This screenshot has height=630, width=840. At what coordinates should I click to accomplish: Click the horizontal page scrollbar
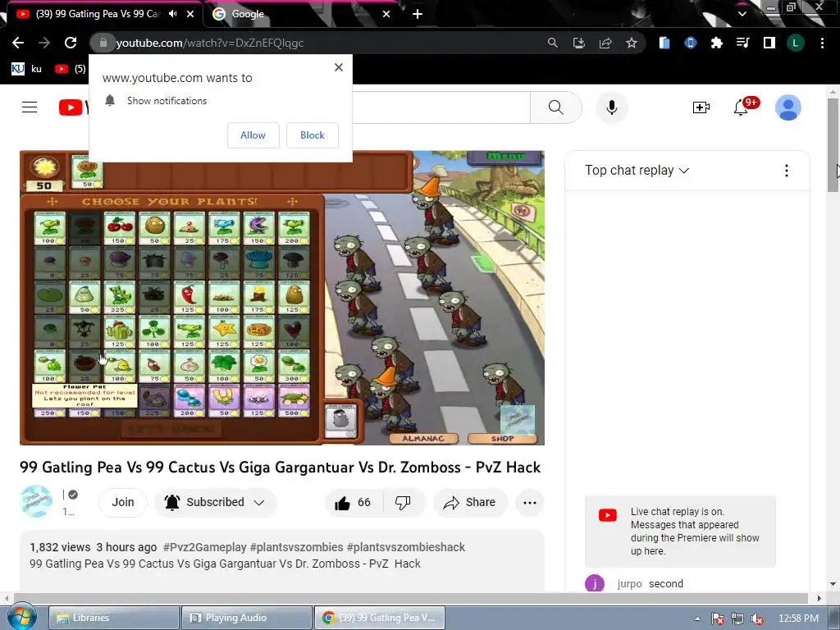pos(412,598)
